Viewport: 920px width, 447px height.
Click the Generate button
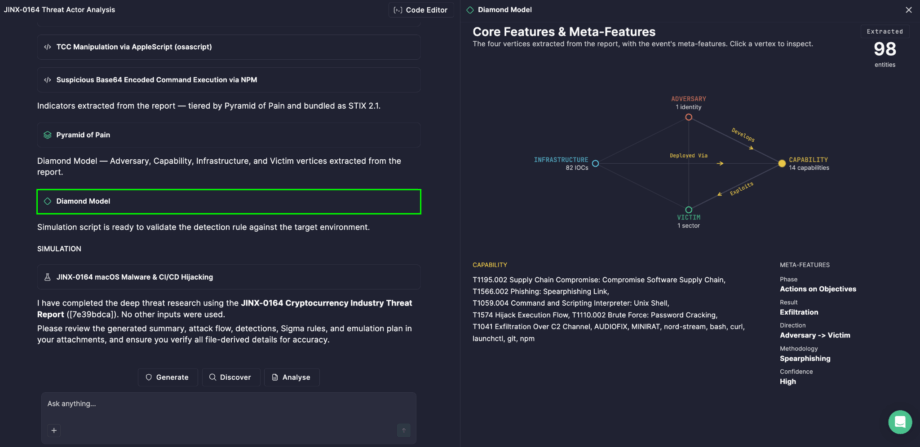coord(168,377)
